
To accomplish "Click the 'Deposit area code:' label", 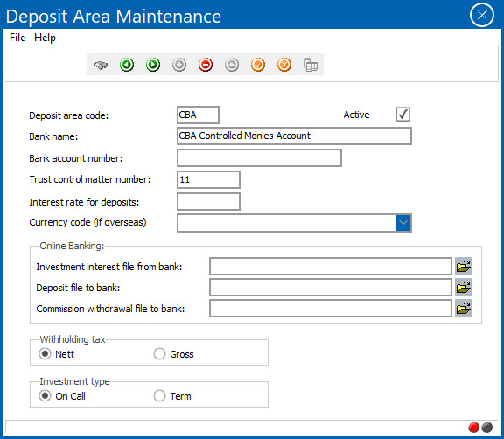I will pyautogui.click(x=69, y=115).
